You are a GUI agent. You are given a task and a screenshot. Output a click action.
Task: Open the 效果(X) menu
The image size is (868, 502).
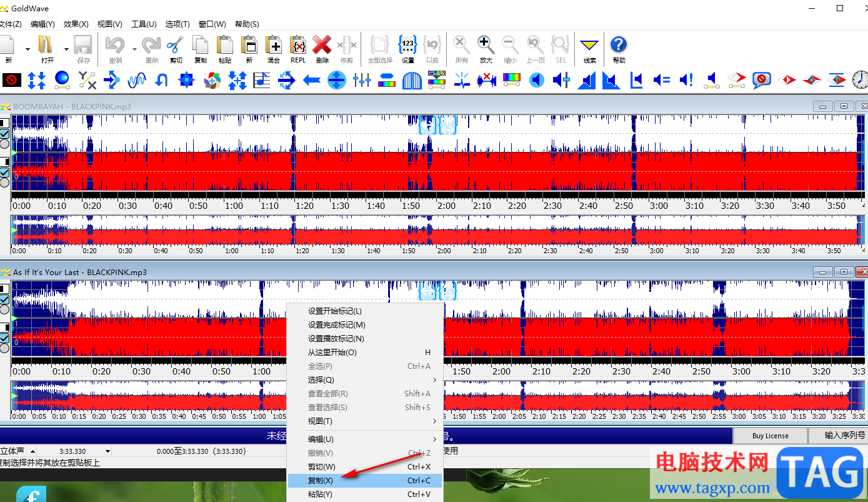click(x=76, y=24)
